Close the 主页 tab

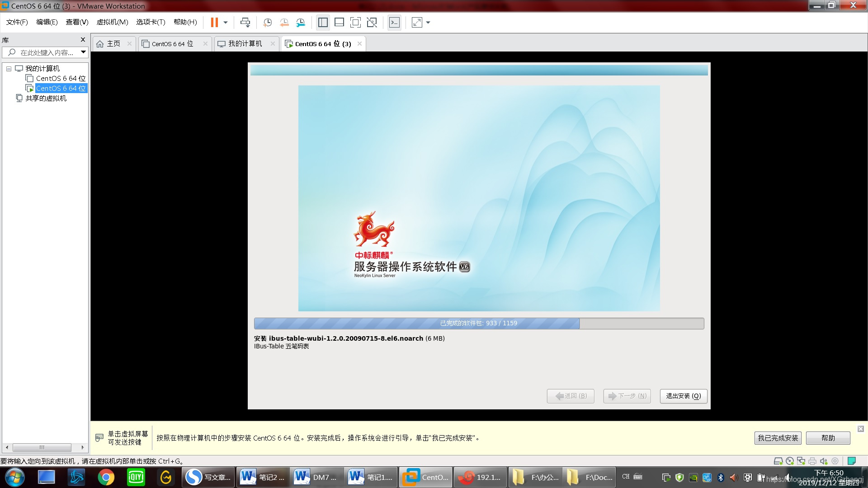[x=129, y=44]
